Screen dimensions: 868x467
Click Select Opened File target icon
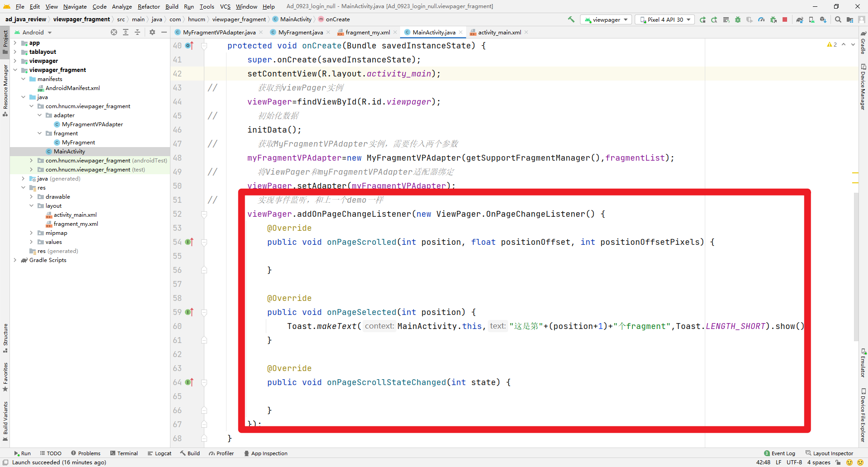point(114,32)
